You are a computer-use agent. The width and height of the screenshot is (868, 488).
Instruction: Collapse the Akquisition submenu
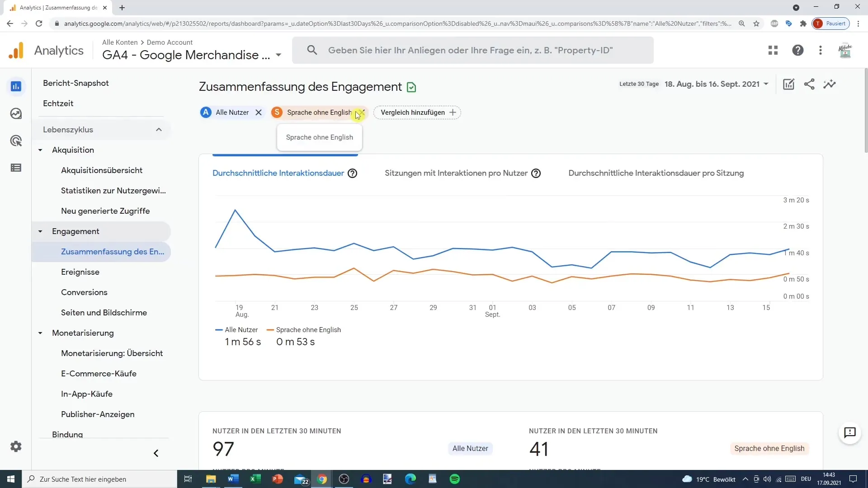[x=40, y=150]
